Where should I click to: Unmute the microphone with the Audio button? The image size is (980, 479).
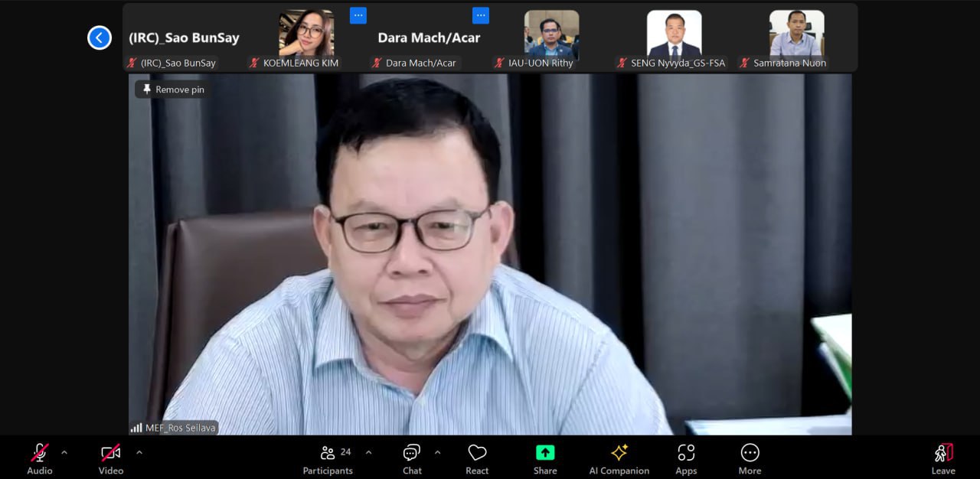point(40,460)
